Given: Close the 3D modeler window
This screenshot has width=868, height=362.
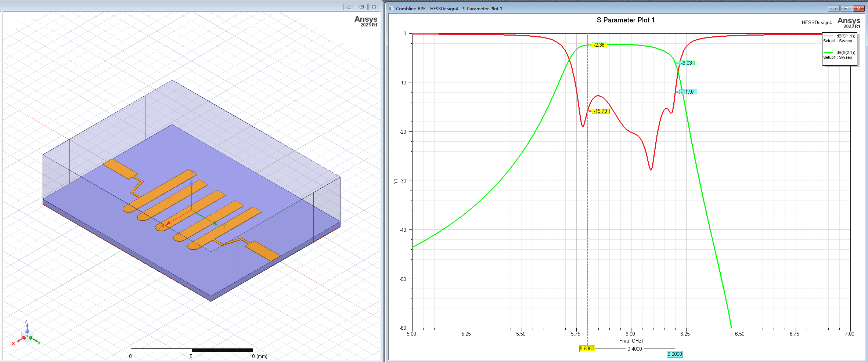Looking at the screenshot, I should [374, 7].
